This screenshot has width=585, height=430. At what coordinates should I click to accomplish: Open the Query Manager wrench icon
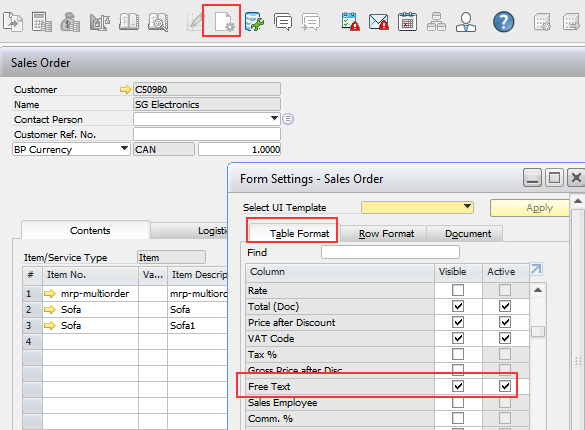pos(254,22)
